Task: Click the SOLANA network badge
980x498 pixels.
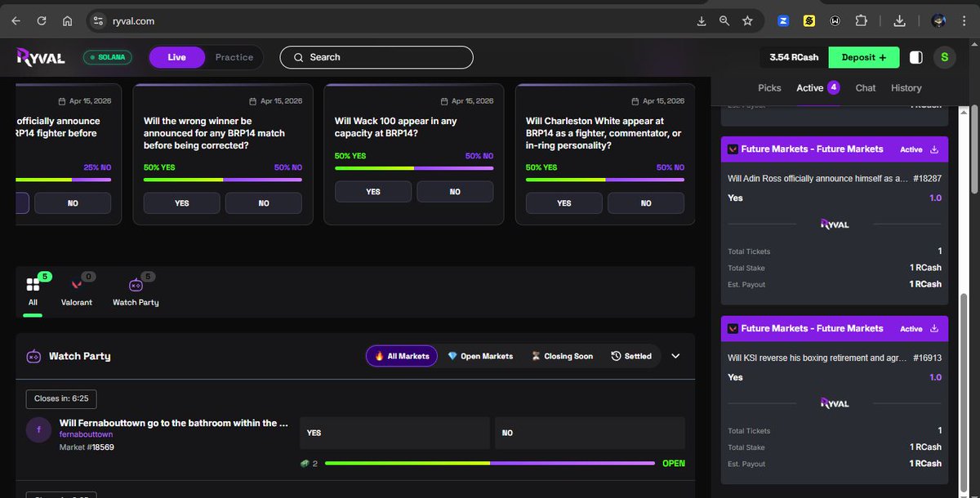Action: [107, 57]
